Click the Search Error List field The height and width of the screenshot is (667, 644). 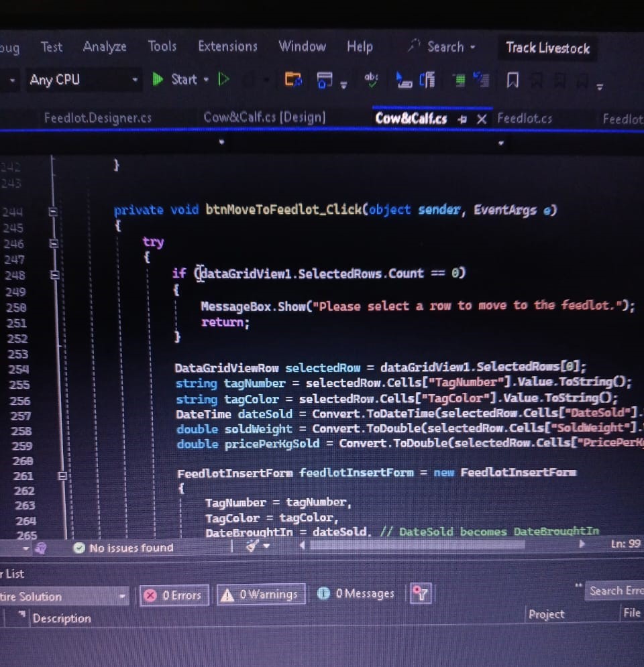click(x=615, y=591)
